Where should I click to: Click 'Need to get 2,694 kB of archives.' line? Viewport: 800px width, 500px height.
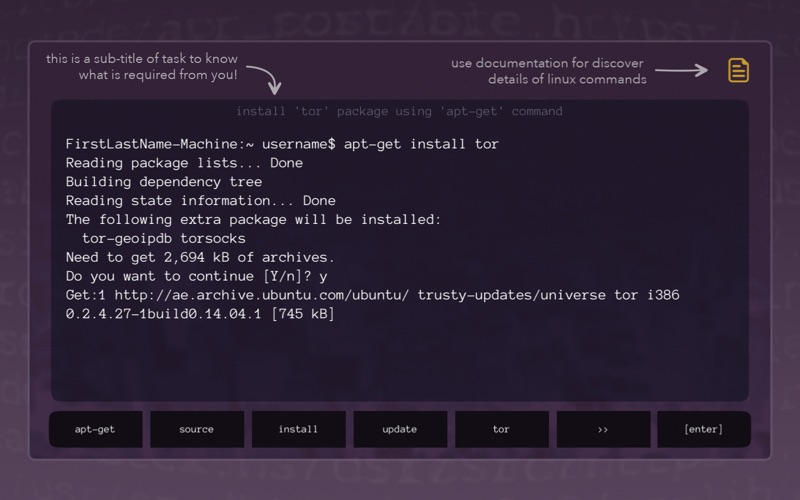tap(200, 257)
